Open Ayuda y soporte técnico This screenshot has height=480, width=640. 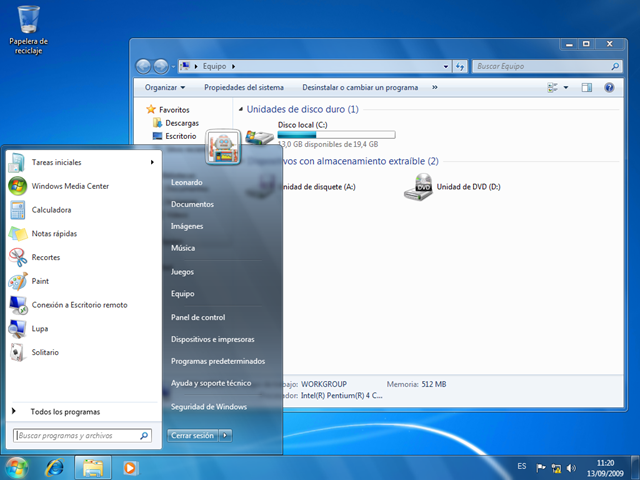point(211,383)
